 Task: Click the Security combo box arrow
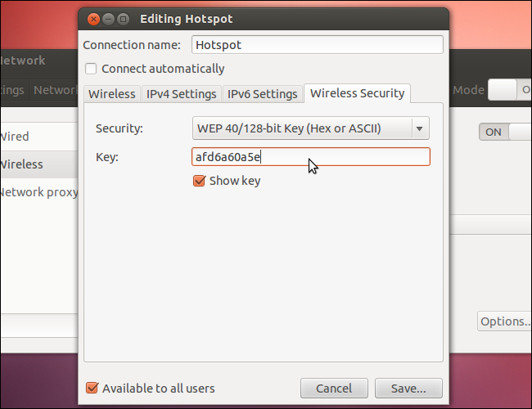(420, 128)
